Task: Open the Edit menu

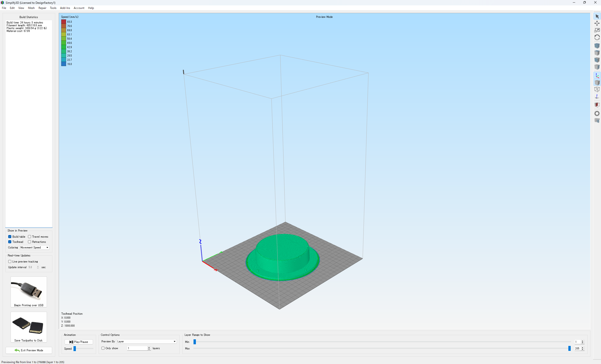Action: (x=12, y=8)
